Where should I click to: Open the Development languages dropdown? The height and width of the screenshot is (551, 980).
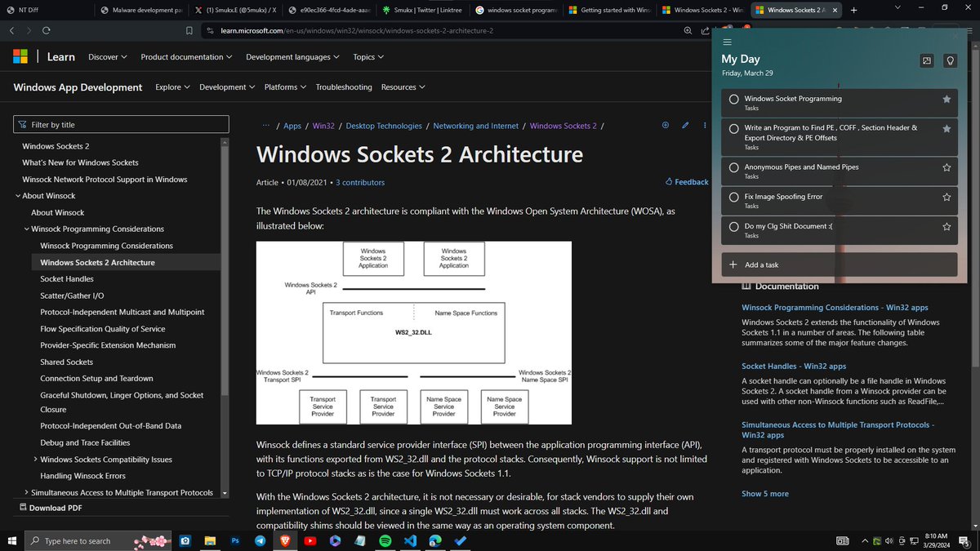(292, 57)
